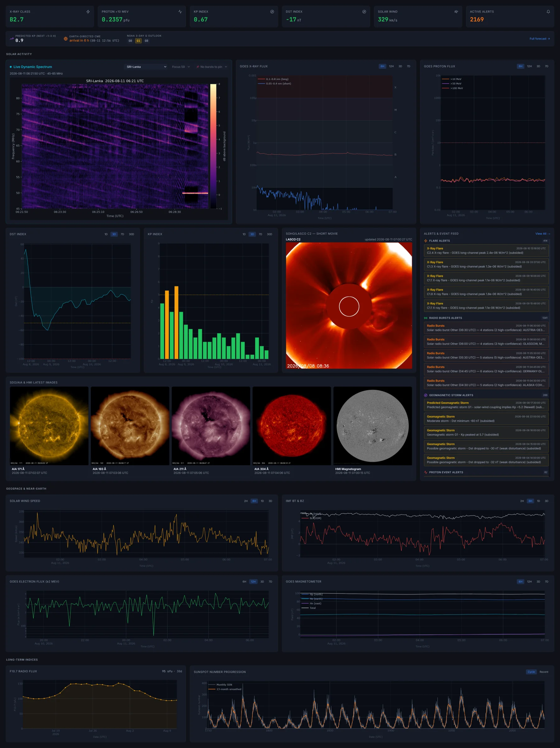This screenshot has height=748, width=560.
Task: Open the Focus 59 dropdown
Action: pyautogui.click(x=181, y=67)
